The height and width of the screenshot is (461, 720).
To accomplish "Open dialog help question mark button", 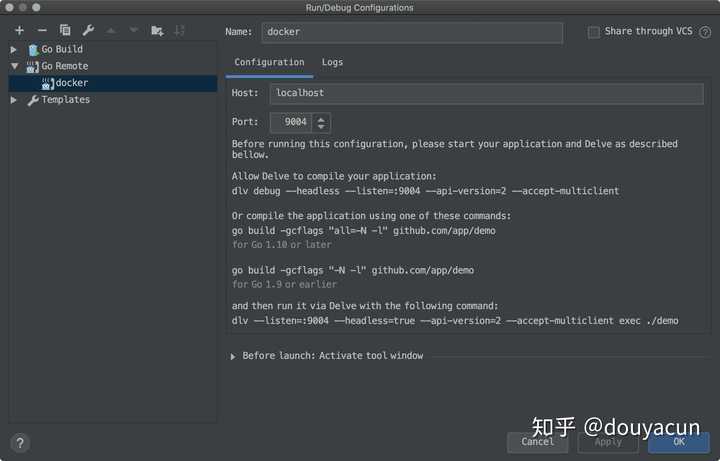I will click(19, 444).
